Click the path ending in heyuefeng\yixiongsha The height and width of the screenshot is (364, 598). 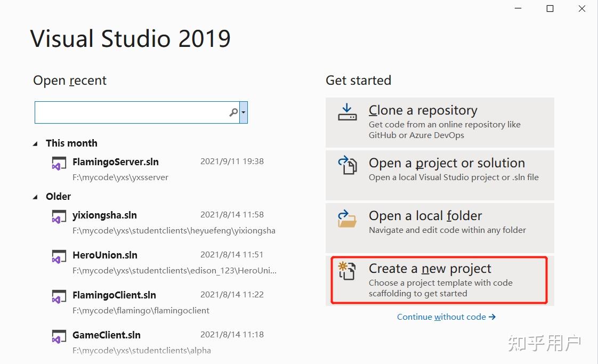pos(174,231)
